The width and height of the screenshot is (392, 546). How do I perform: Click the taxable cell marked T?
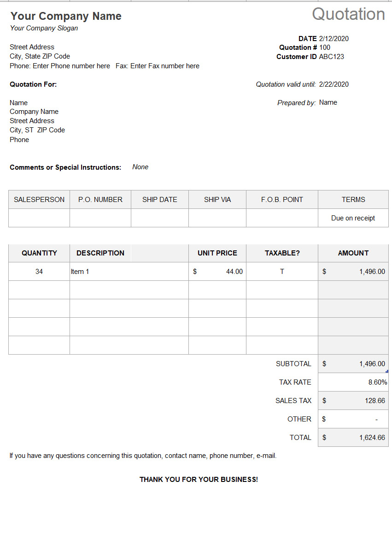(282, 272)
